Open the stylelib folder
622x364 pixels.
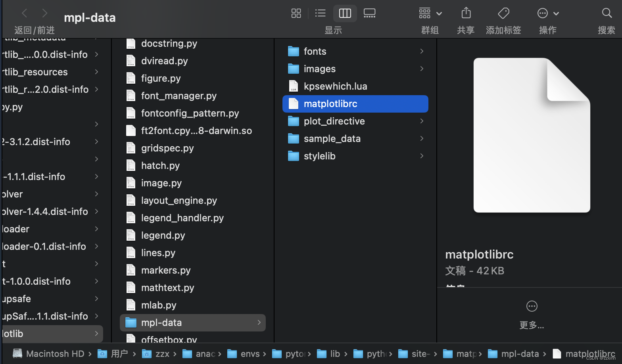point(355,156)
